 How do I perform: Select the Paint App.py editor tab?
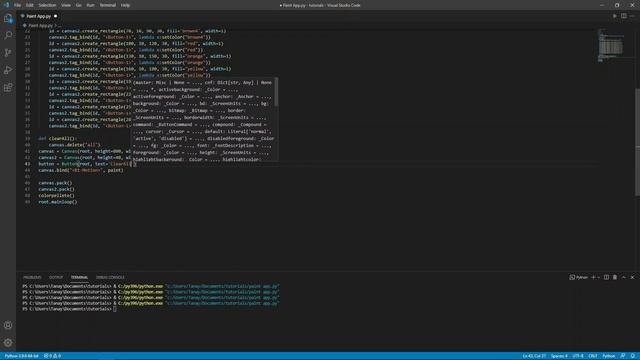click(x=39, y=16)
